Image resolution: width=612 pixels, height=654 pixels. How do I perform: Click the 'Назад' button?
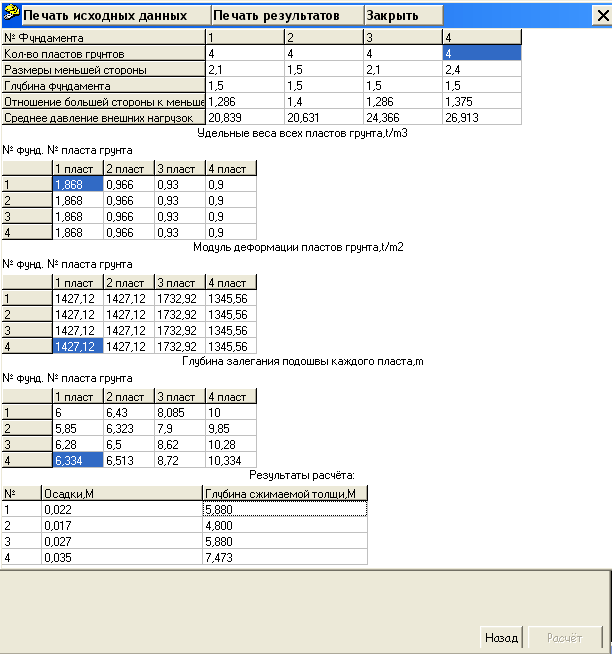click(501, 638)
